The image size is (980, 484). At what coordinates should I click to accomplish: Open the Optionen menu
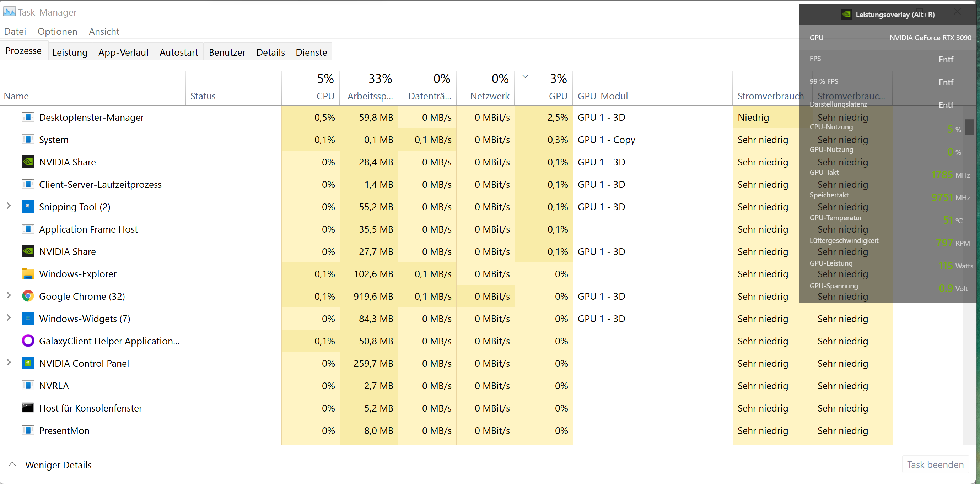[x=57, y=32]
